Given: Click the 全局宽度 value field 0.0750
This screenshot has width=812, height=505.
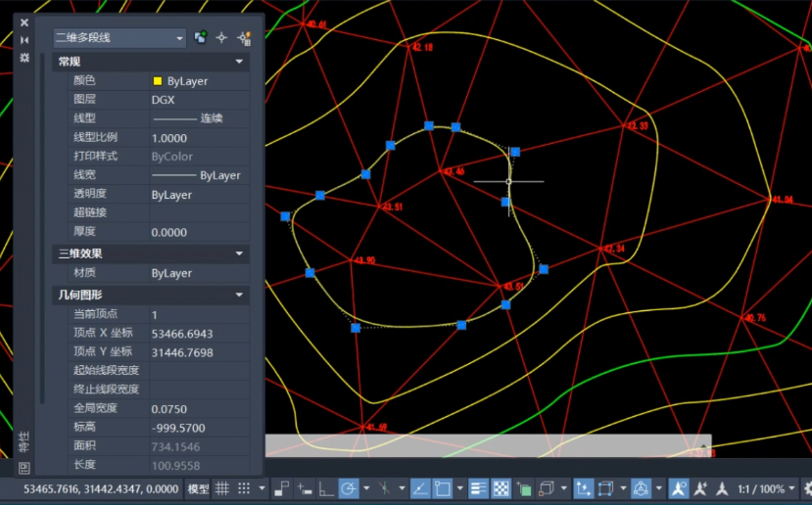Looking at the screenshot, I should [x=196, y=409].
